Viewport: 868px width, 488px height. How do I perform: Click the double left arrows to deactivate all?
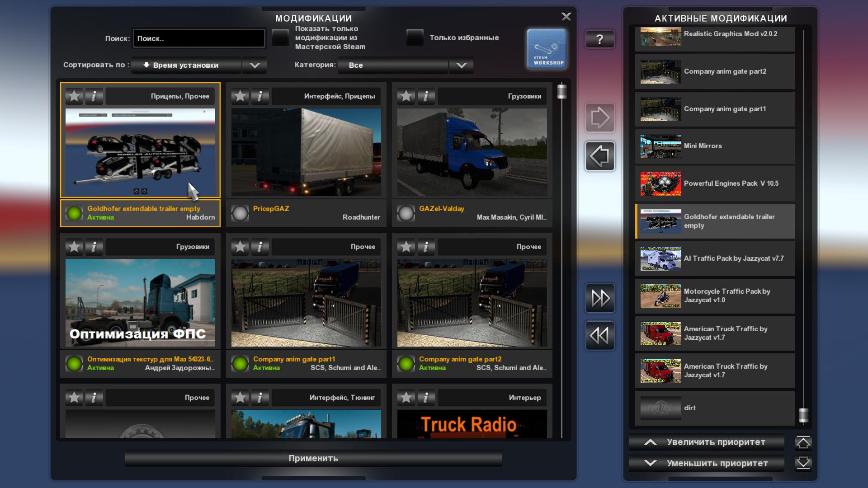pyautogui.click(x=599, y=336)
